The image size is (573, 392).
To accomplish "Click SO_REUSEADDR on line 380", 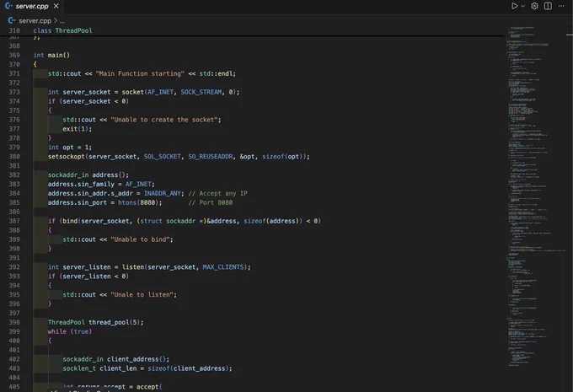I will (210, 157).
